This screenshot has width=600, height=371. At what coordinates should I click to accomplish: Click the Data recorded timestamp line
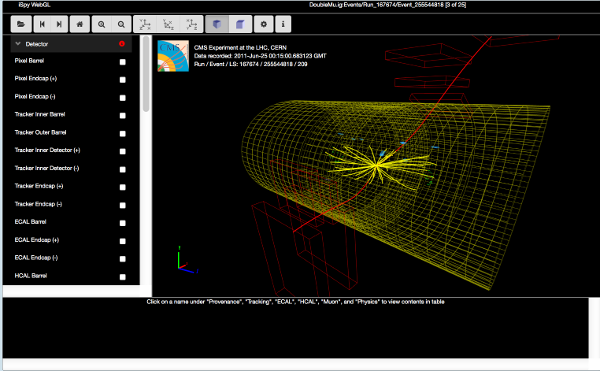pos(260,56)
